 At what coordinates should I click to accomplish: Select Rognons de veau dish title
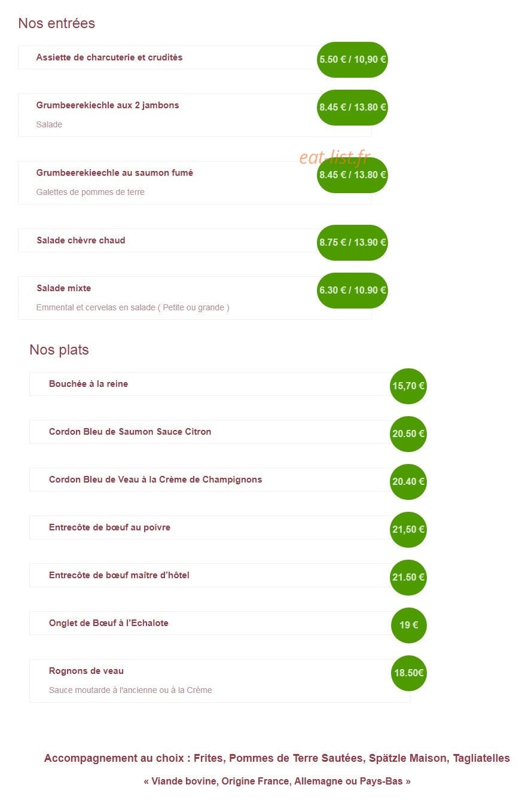[86, 671]
